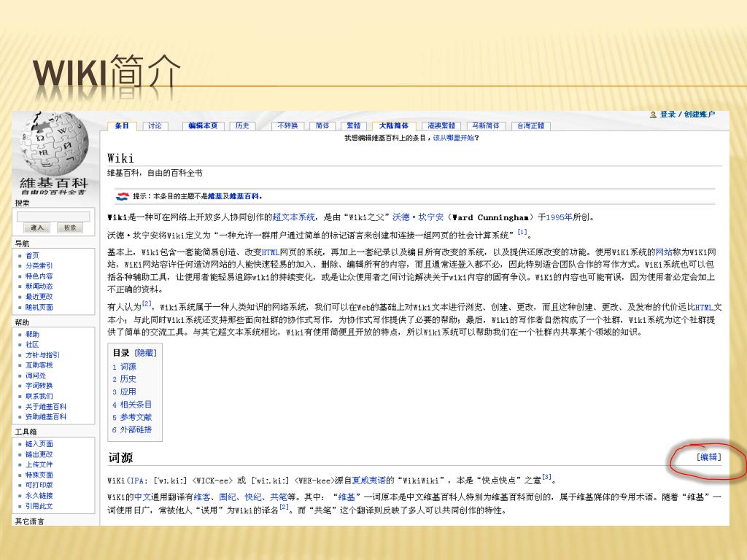Viewport: 747px width, 560px height.
Task: Click the sidebar search input box
Action: [53, 216]
